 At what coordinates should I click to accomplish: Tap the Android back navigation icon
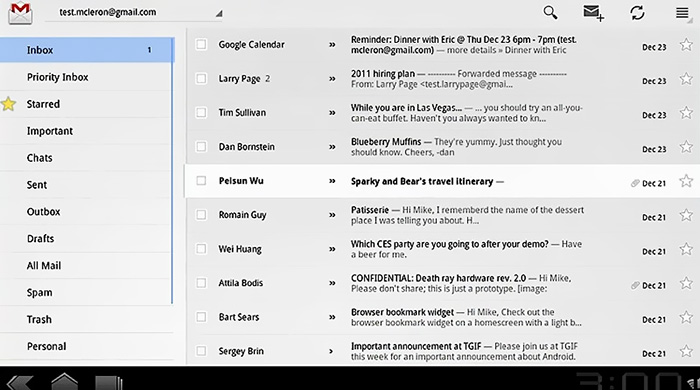click(x=20, y=382)
